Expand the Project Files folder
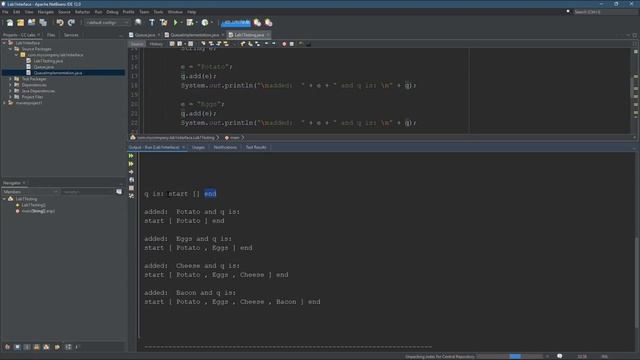 [x=11, y=97]
